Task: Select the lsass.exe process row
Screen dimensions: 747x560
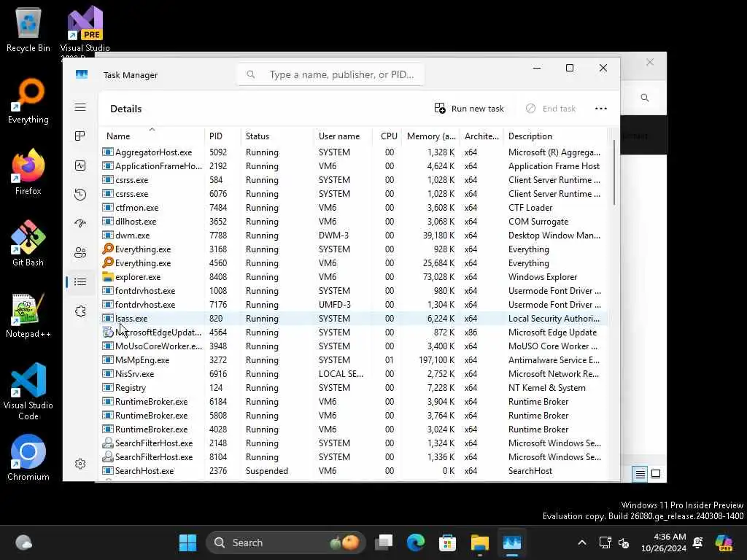Action: click(353, 318)
